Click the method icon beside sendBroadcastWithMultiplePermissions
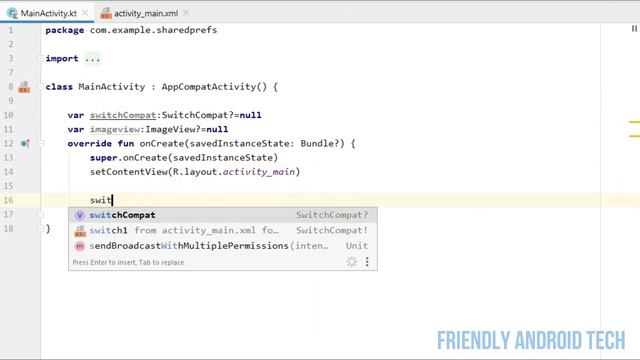640x360 pixels. [80, 246]
